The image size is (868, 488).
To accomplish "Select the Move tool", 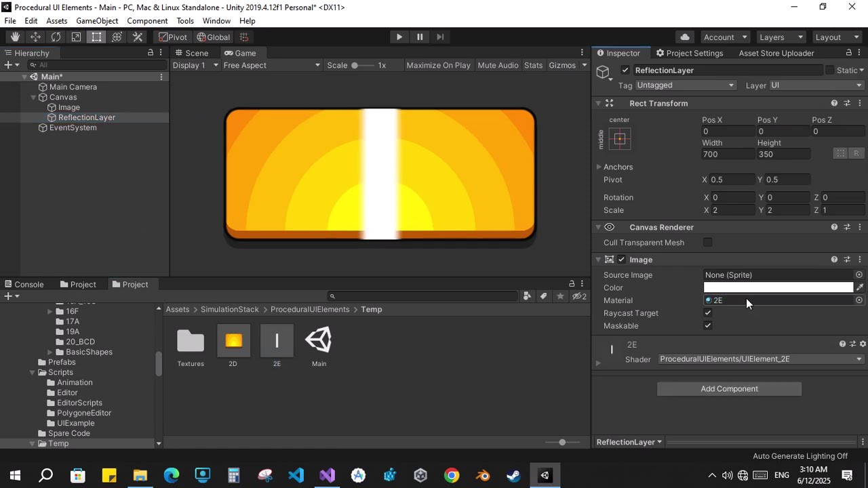I will click(x=35, y=37).
